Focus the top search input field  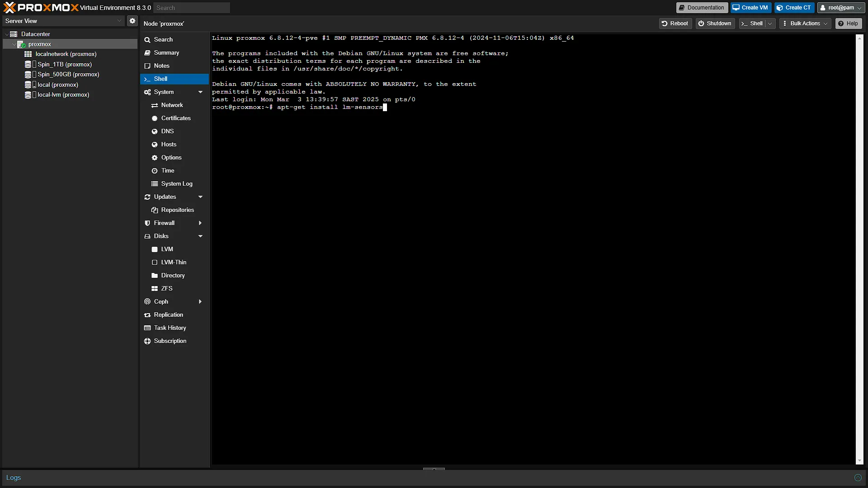(x=191, y=8)
